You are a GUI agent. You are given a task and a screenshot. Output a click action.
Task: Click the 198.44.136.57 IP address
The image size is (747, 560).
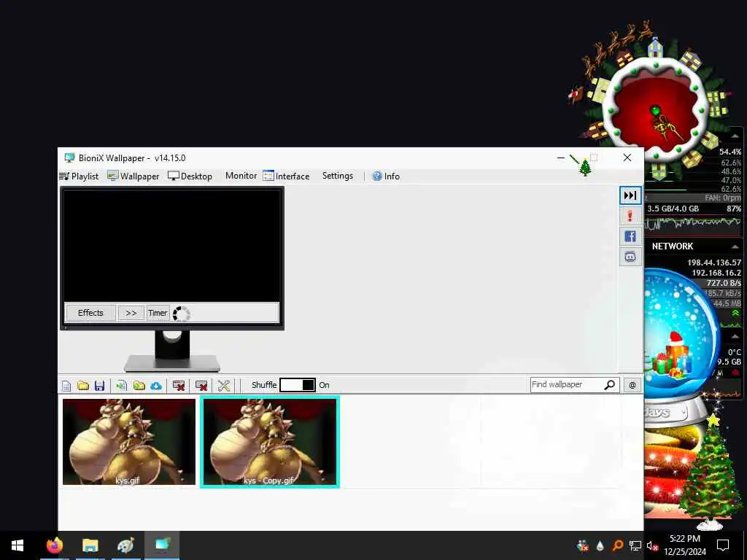713,262
